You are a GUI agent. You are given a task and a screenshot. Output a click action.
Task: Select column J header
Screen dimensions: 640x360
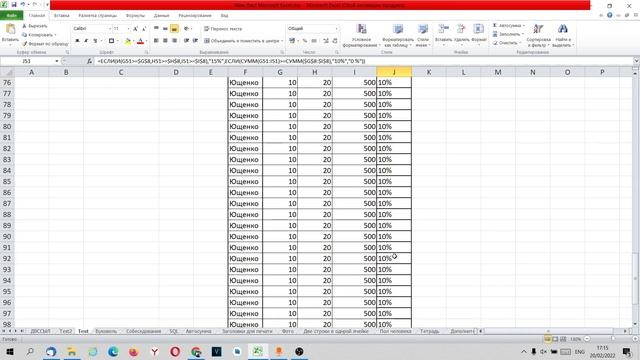394,72
